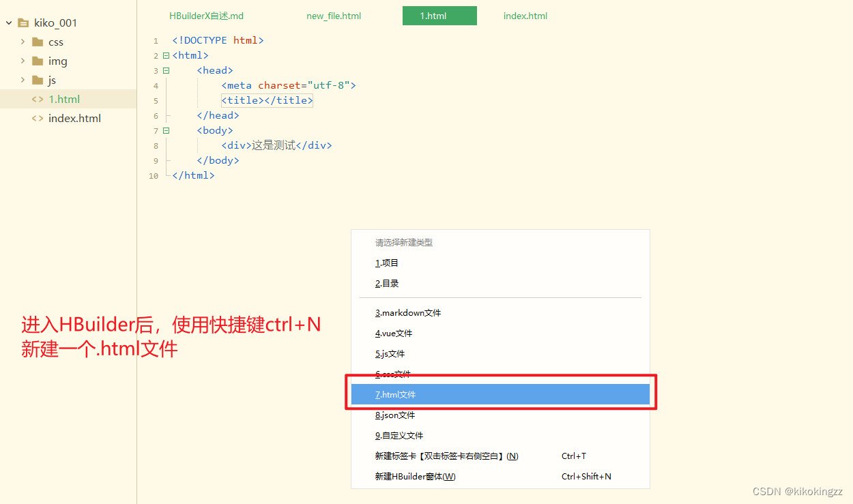This screenshot has height=504, width=853.
Task: Choose 5.js文件 menu entry
Action: click(x=500, y=353)
